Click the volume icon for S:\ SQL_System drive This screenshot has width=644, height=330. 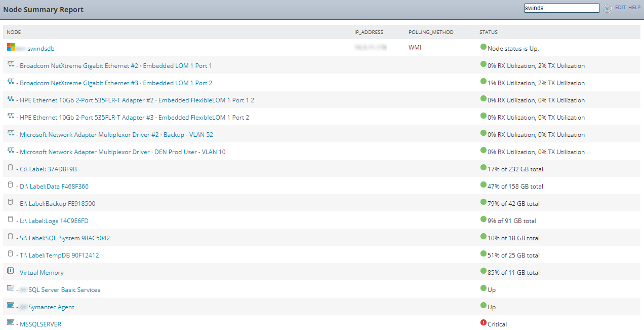pos(11,237)
